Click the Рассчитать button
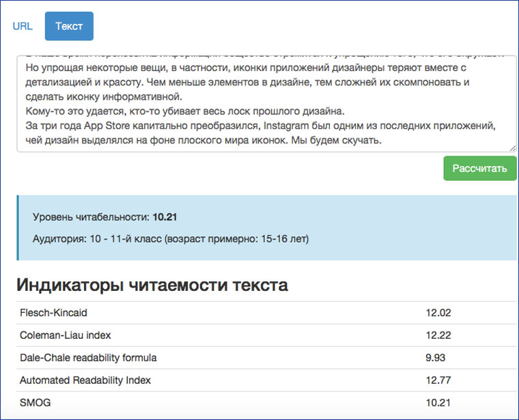 (x=480, y=169)
